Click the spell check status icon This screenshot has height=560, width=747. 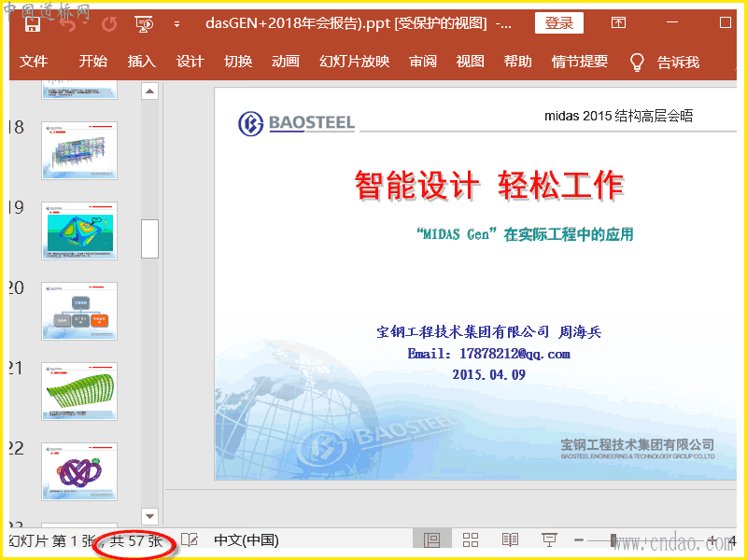pos(190,540)
